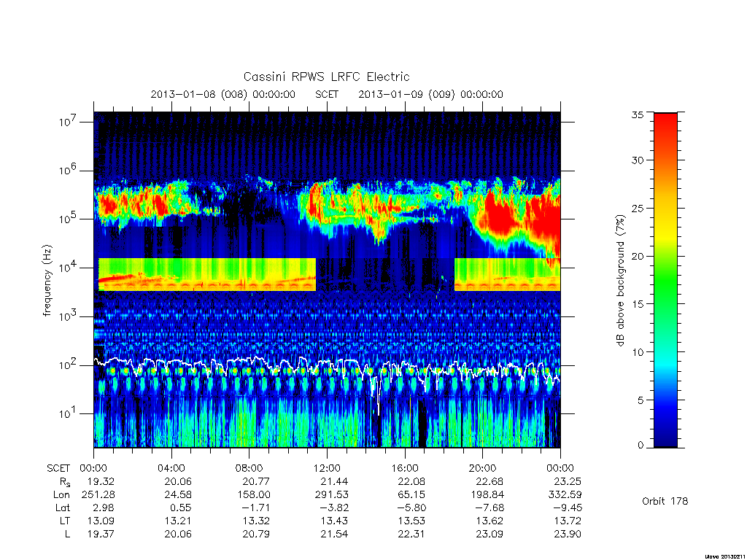
Task: Click the Lon value 291.53
Action: [332, 495]
